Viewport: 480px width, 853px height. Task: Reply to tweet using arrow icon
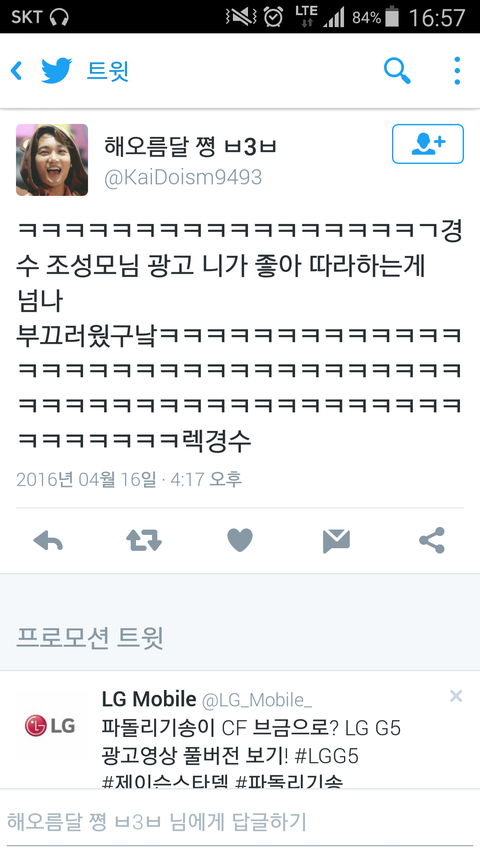pos(48,541)
